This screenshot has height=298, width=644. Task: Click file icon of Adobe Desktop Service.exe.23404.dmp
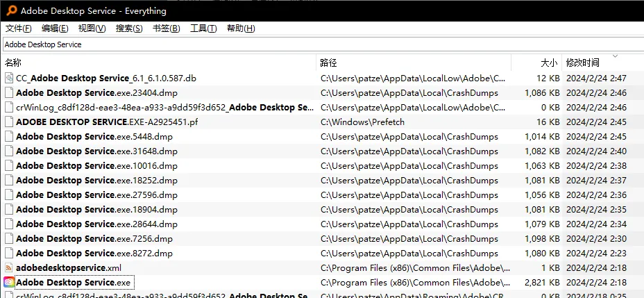pyautogui.click(x=9, y=93)
